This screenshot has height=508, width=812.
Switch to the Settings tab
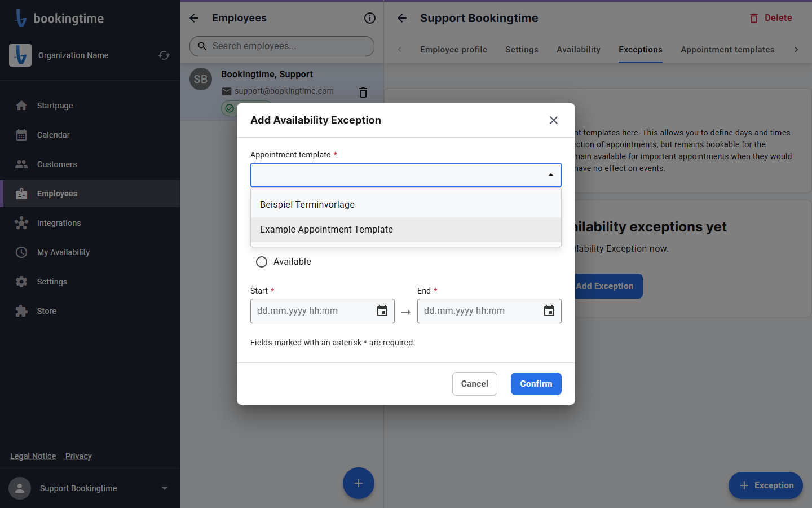coord(522,50)
